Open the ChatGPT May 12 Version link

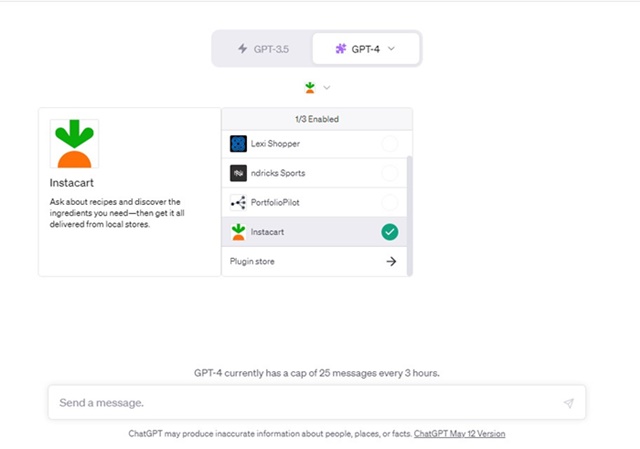pos(460,433)
